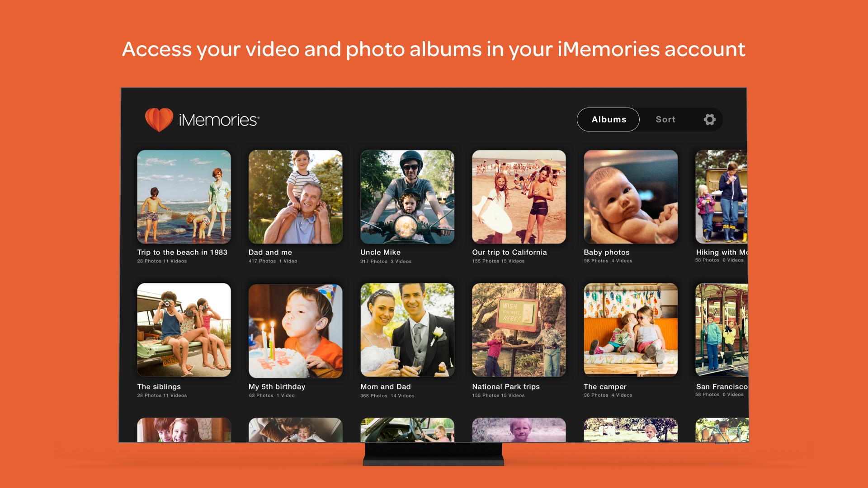
Task: Click the 'Trip to the beach in 1983' title
Action: point(182,253)
